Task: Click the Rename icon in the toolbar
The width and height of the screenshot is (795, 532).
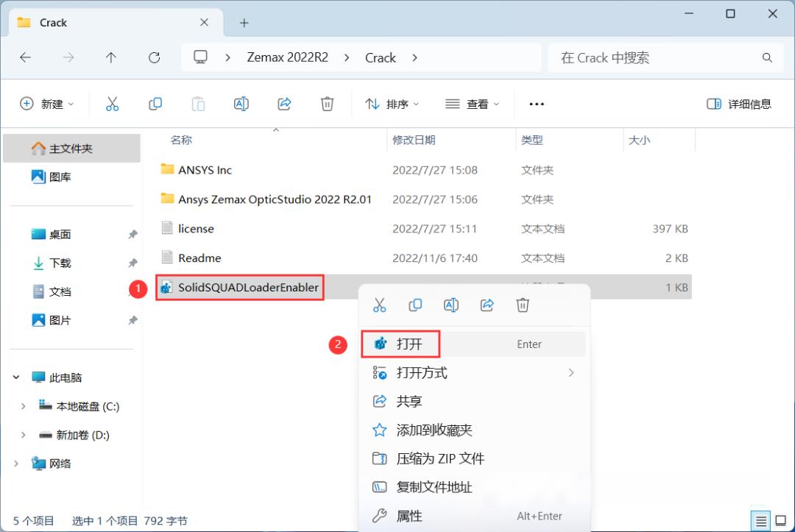Action: click(x=241, y=104)
